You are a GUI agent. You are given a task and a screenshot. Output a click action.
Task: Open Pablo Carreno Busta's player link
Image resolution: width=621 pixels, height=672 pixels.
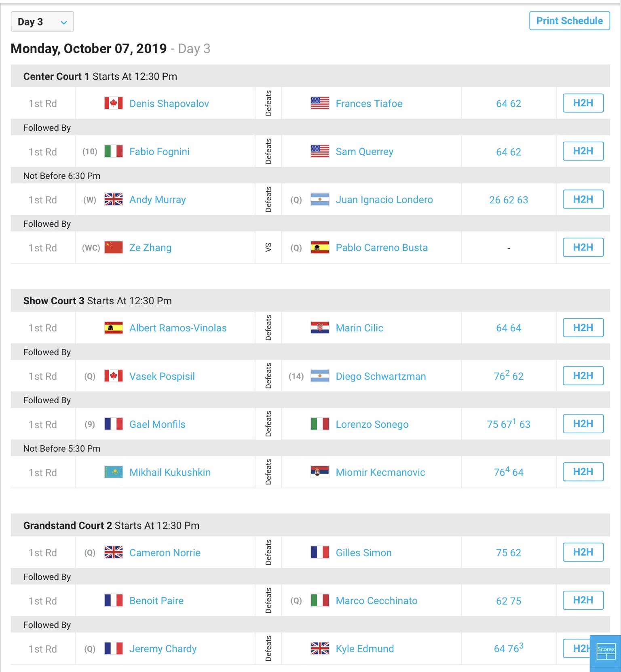[382, 248]
